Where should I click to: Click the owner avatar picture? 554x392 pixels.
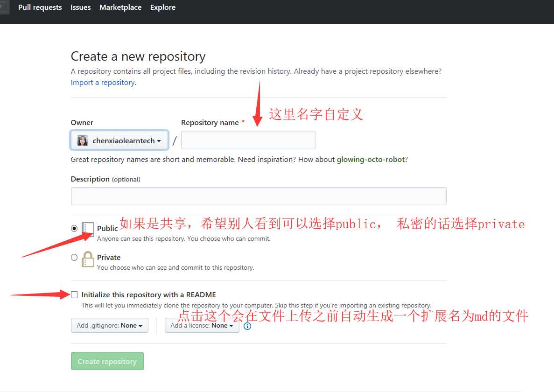click(x=83, y=140)
